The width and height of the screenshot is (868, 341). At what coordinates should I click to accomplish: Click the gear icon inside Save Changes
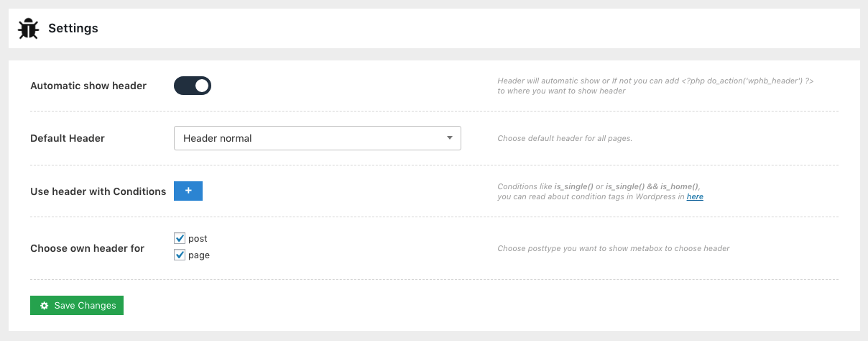(x=45, y=306)
